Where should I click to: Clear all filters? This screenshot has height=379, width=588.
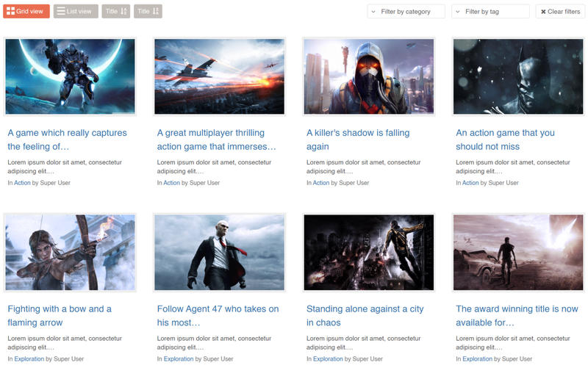tap(560, 12)
